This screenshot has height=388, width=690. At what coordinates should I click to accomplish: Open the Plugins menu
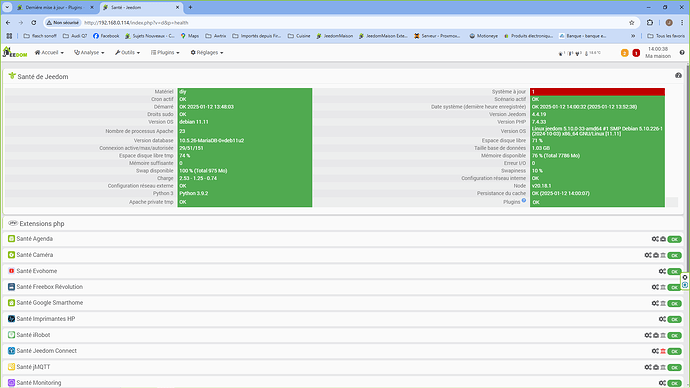pos(165,52)
